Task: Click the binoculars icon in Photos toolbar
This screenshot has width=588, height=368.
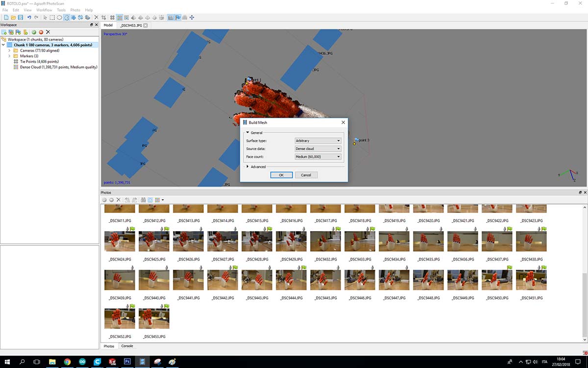Action: (x=143, y=200)
